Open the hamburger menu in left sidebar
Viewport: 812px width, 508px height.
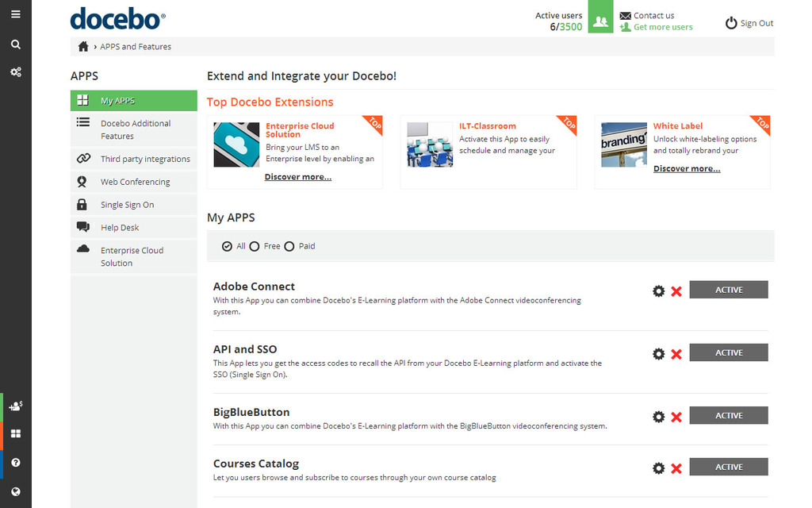coord(15,14)
